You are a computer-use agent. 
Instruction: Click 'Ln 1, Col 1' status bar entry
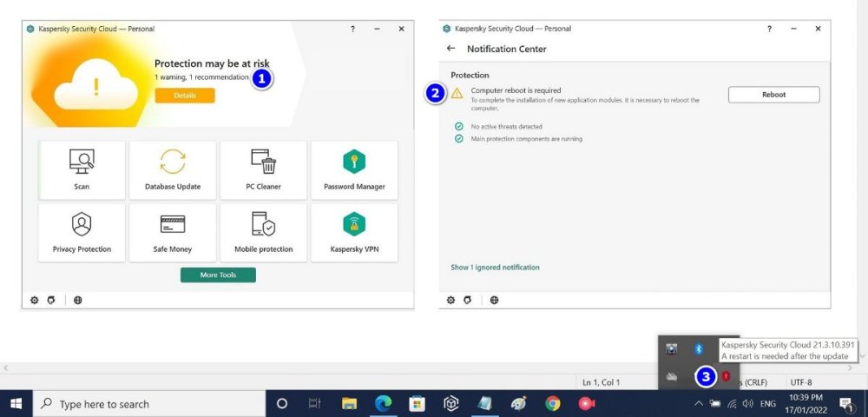tap(602, 382)
